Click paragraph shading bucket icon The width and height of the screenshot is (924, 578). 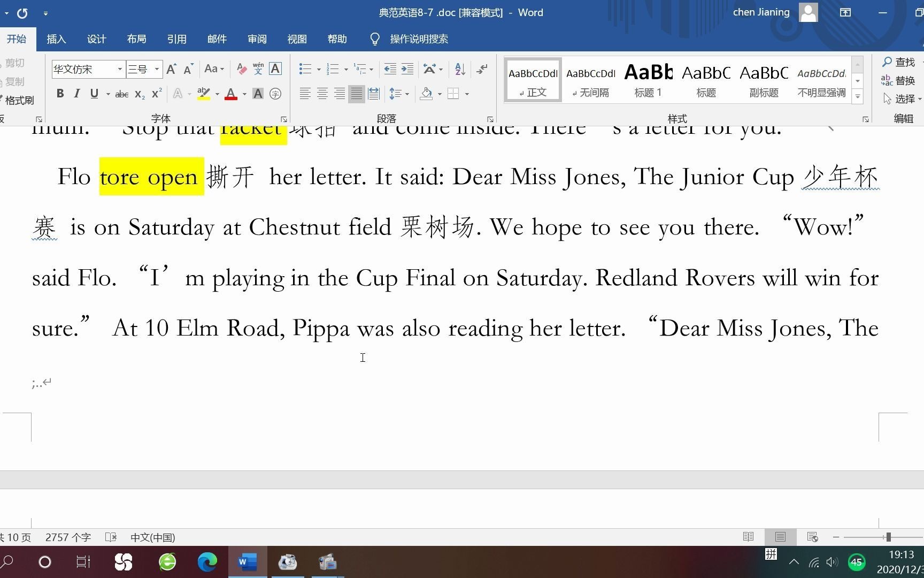pos(427,94)
